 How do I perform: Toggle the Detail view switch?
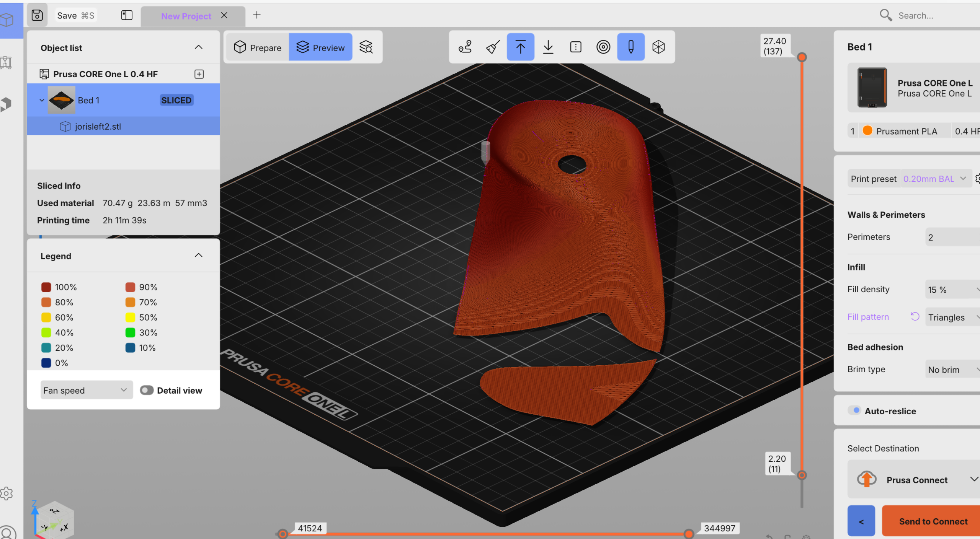[x=147, y=390]
